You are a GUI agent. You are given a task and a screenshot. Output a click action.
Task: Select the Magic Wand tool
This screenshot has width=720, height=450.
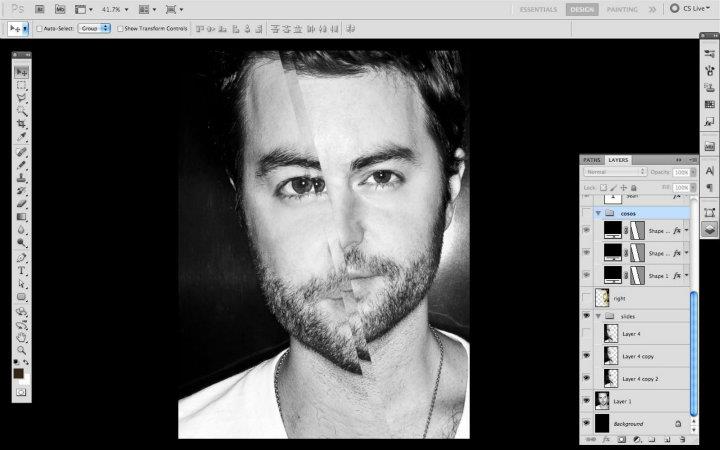[x=22, y=111]
